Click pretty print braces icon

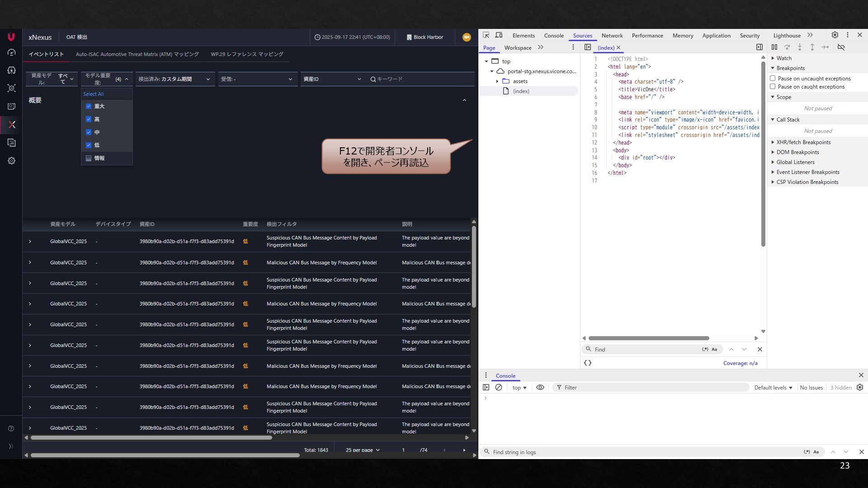[x=588, y=363]
